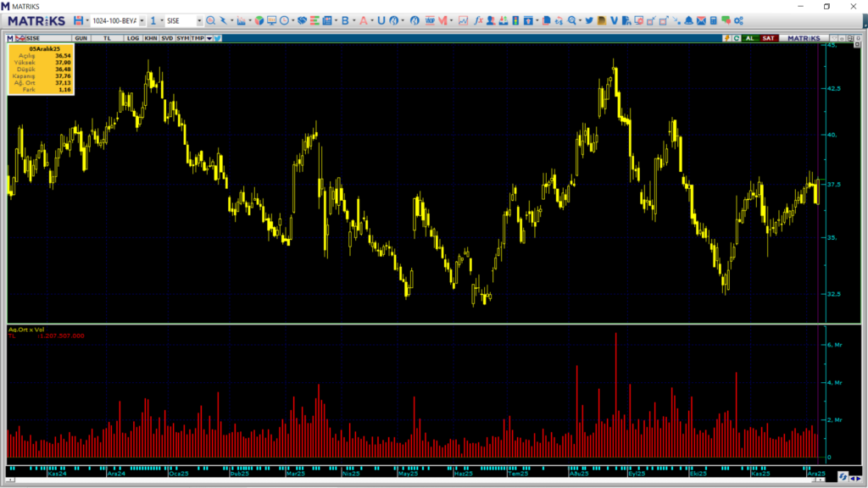Select the GUN period tab
Viewport: 868px width, 488px height.
click(81, 38)
